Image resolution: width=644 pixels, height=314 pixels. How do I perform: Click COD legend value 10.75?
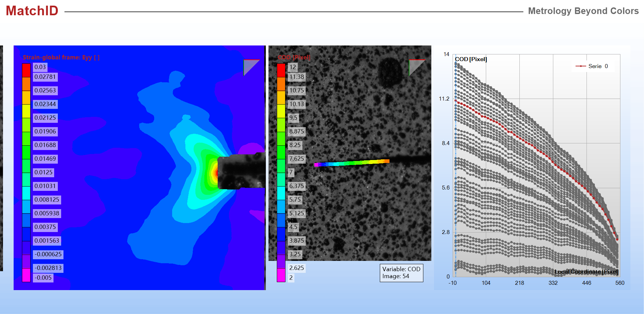tap(297, 91)
